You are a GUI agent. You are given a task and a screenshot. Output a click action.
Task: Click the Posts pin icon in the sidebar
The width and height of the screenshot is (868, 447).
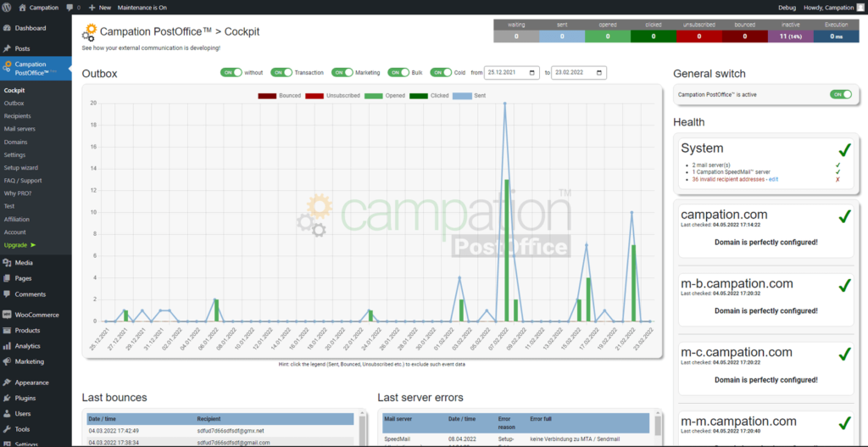[x=7, y=48]
